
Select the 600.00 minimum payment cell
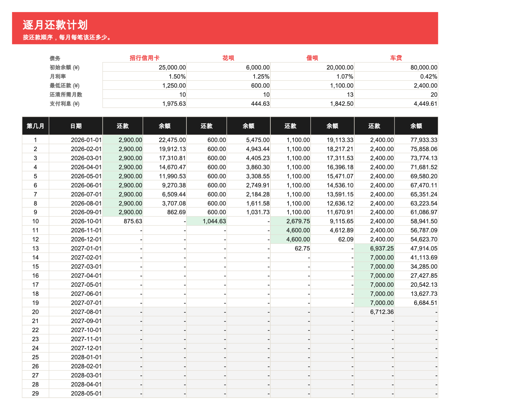pos(228,85)
